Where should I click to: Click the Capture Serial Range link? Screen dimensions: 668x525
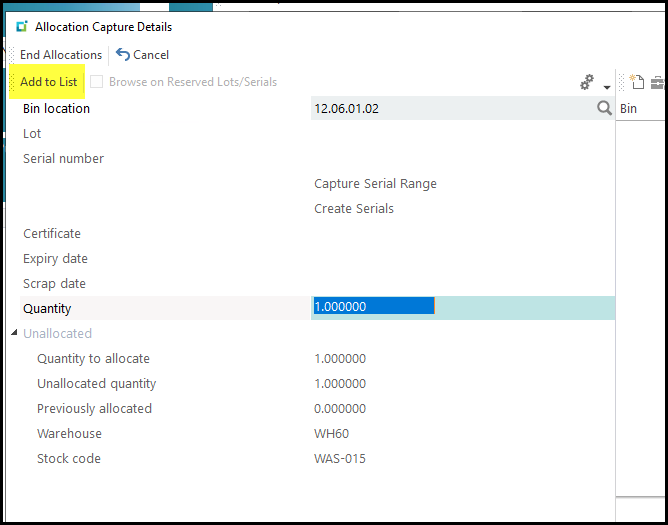[375, 184]
